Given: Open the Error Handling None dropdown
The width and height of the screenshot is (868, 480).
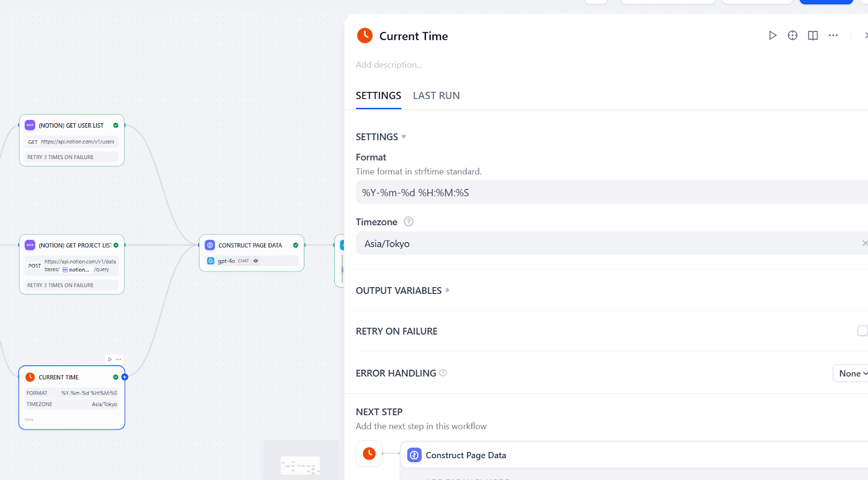Looking at the screenshot, I should coord(851,374).
